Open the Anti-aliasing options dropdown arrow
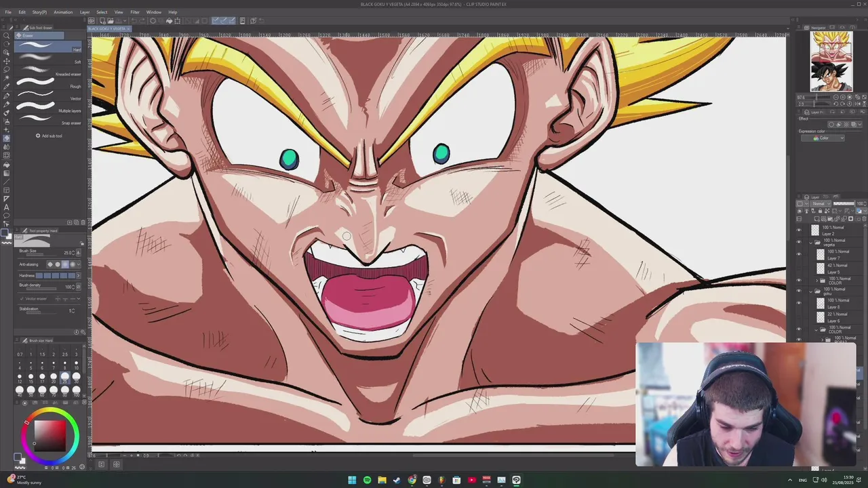The height and width of the screenshot is (488, 868). click(x=78, y=264)
